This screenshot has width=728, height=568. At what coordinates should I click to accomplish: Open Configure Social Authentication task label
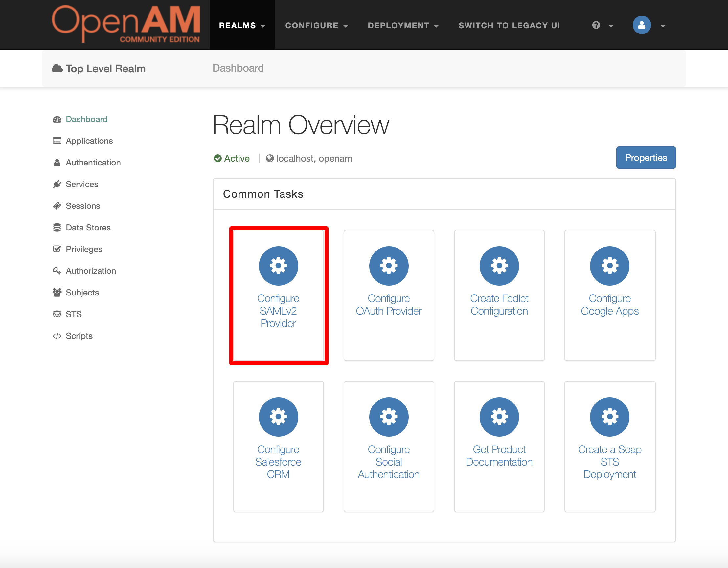click(389, 462)
